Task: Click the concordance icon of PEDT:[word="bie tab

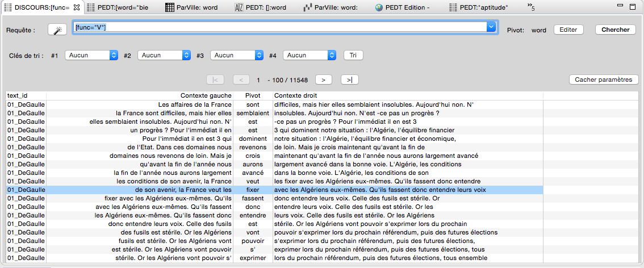Action: [91, 7]
